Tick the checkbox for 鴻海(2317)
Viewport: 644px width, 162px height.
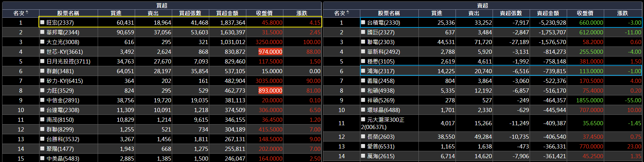click(363, 71)
